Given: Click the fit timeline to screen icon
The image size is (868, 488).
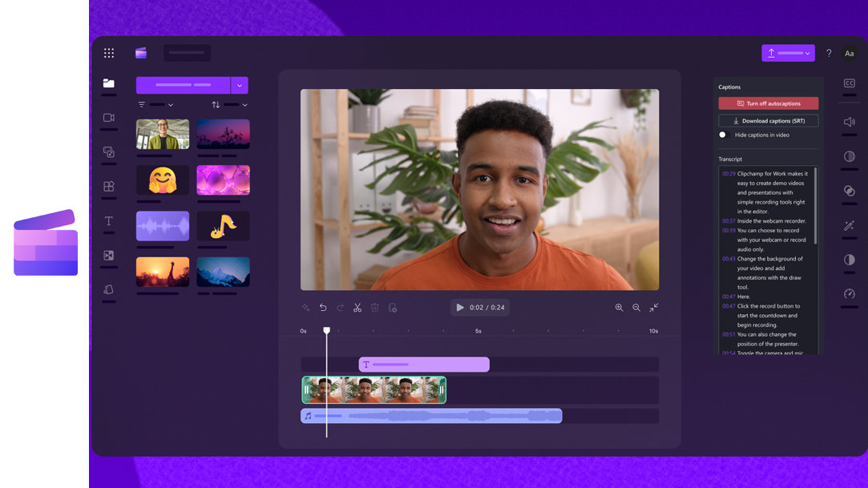Looking at the screenshot, I should (x=654, y=308).
